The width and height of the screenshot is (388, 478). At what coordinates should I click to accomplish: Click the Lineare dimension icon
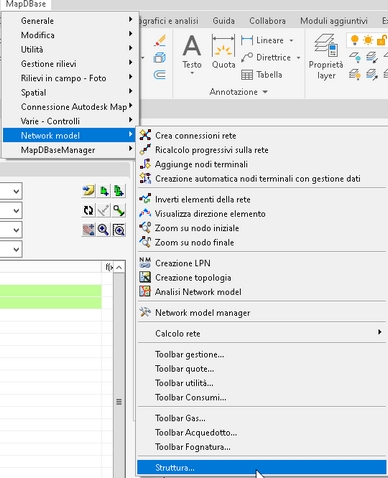click(247, 40)
